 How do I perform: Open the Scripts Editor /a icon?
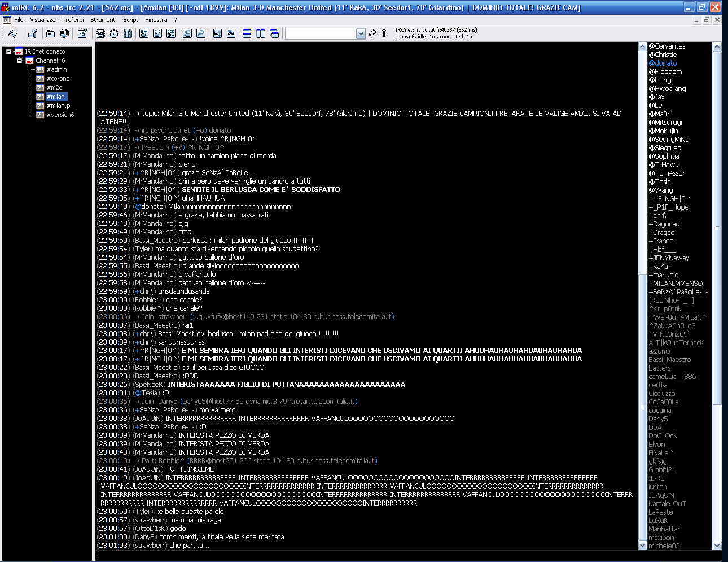pos(82,34)
